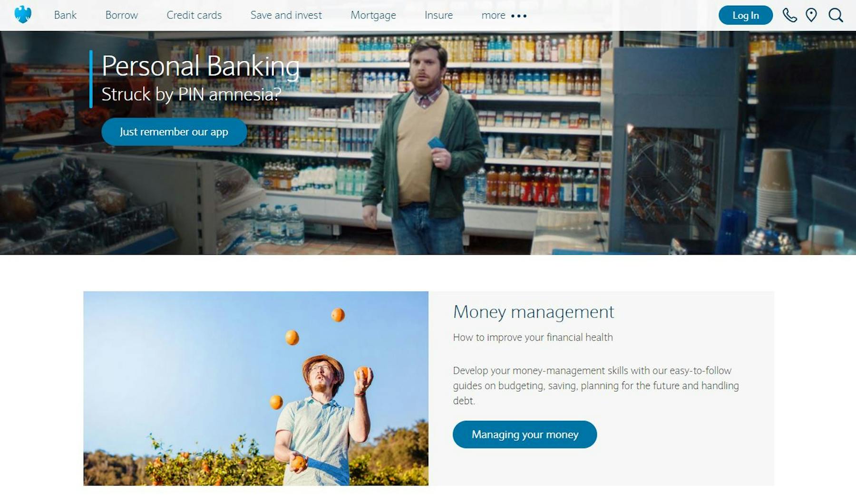Expand the Save and invest menu
The width and height of the screenshot is (856, 504).
[286, 15]
